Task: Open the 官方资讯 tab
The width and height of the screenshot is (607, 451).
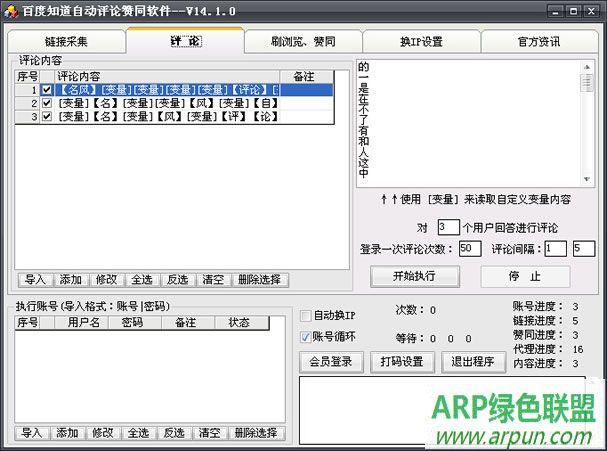Action: pyautogui.click(x=540, y=42)
